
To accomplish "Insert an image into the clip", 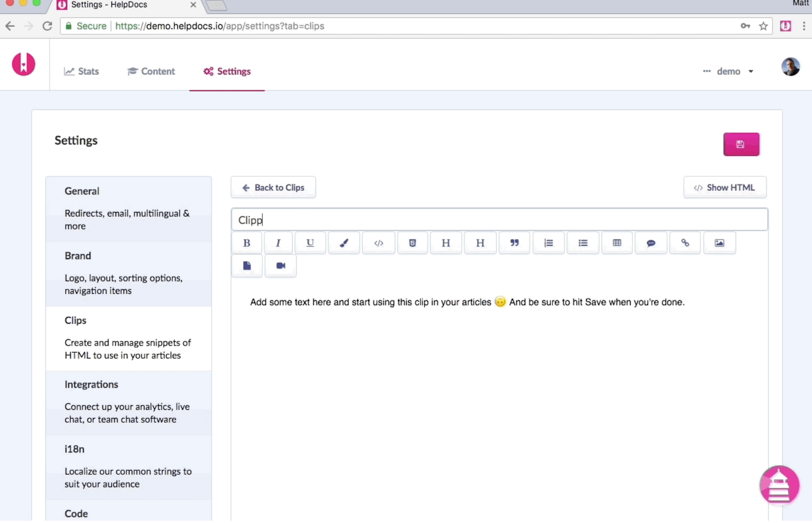I will point(719,242).
